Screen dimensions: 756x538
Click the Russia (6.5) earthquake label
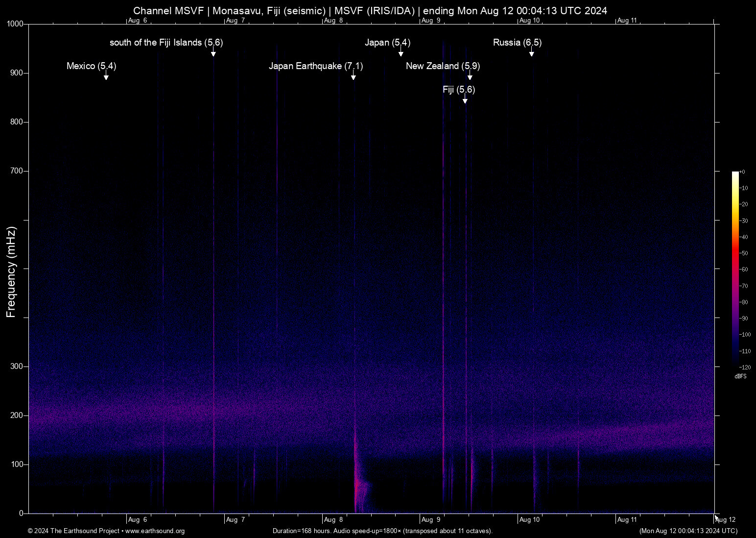click(518, 43)
